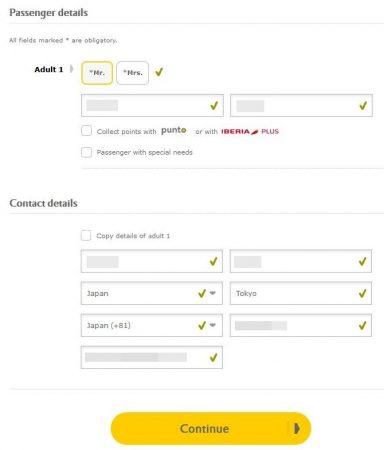The width and height of the screenshot is (384, 450).
Task: Click the email address field
Action: [152, 358]
